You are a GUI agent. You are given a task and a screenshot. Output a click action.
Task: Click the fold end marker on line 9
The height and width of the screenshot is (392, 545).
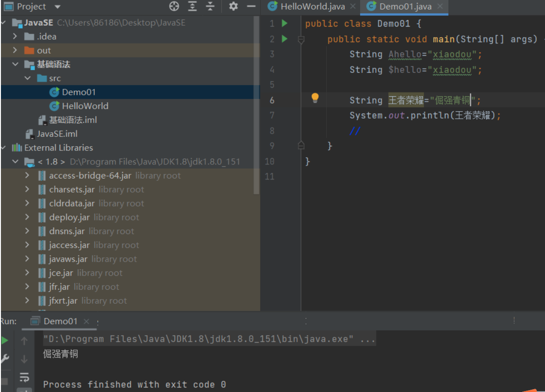(301, 145)
